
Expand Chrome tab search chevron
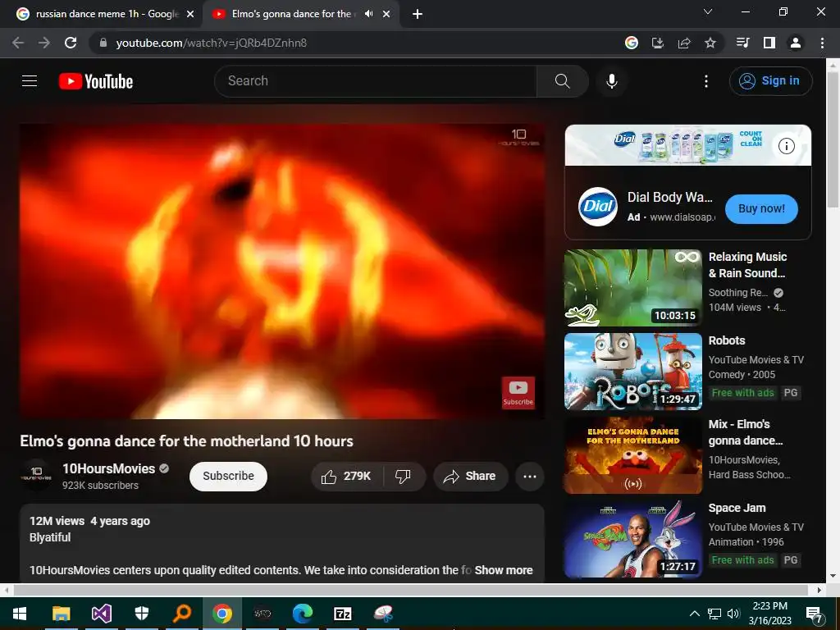pos(708,11)
